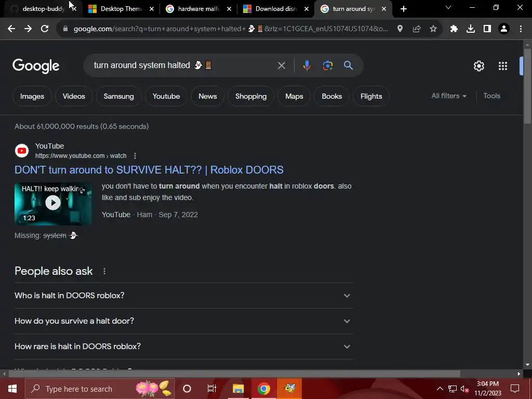
Task: Open the tab search chevron
Action: tap(448, 7)
